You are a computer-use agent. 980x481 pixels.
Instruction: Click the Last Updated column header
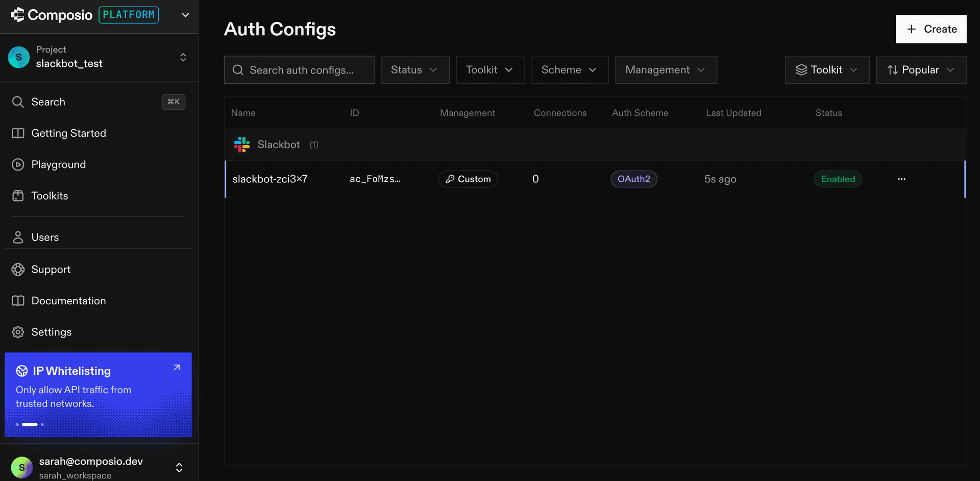(733, 113)
